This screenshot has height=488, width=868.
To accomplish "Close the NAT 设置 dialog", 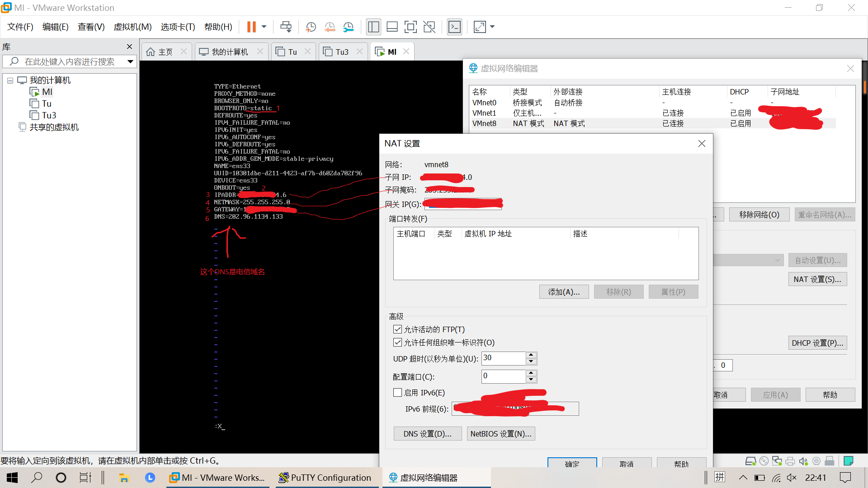I will pos(702,144).
